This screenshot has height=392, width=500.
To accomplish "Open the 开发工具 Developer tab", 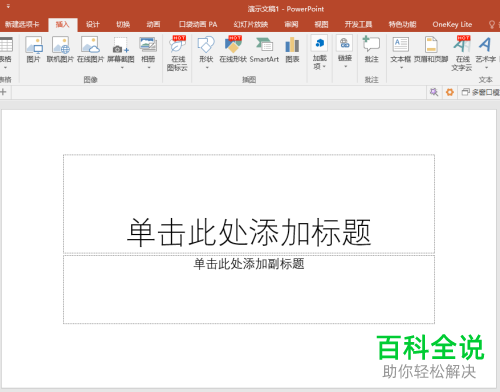I will pos(358,24).
